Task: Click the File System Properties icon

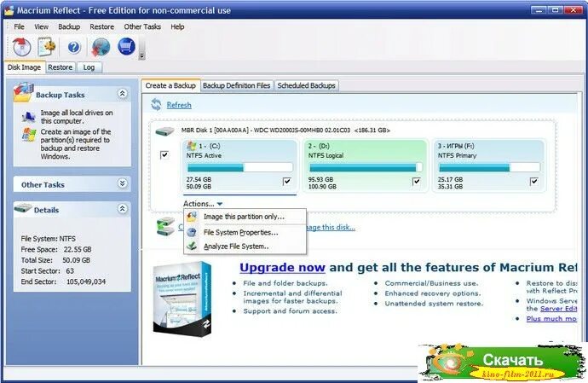Action: pyautogui.click(x=192, y=232)
